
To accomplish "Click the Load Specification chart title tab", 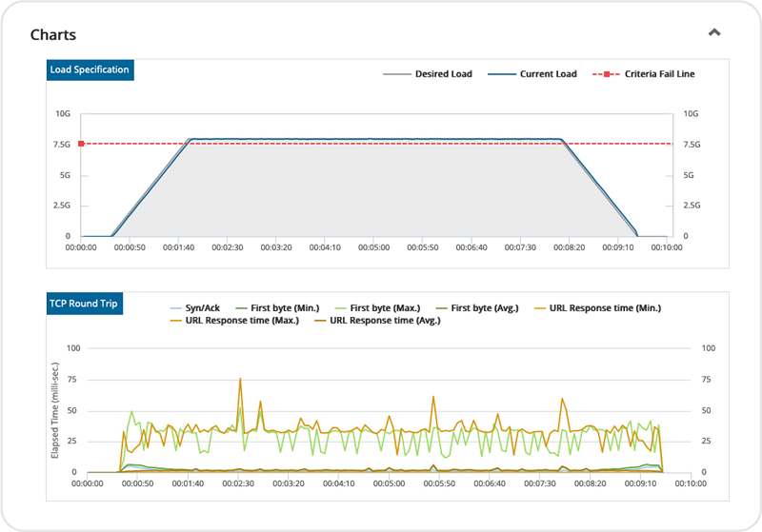I will pos(90,69).
